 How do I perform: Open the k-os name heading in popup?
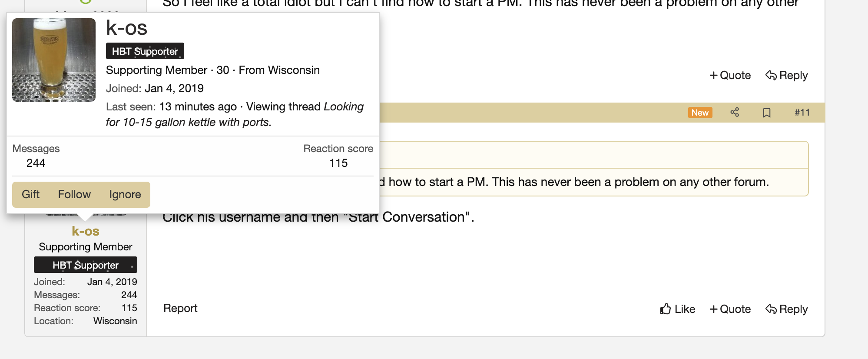coord(126,28)
